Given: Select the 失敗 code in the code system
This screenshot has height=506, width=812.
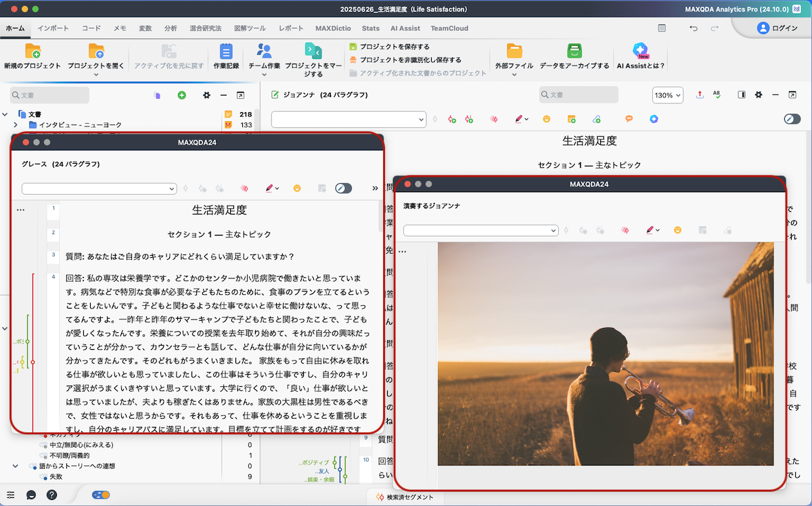Looking at the screenshot, I should [56, 477].
